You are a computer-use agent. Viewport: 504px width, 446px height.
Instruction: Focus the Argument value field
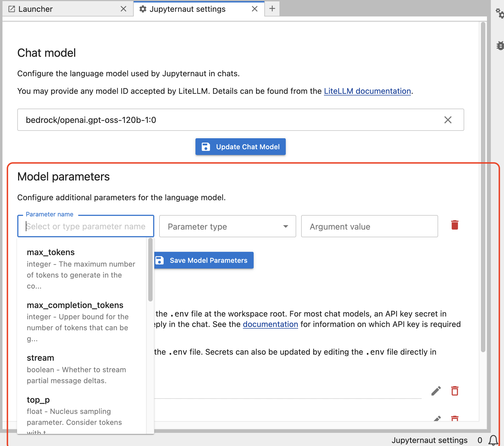pyautogui.click(x=369, y=226)
